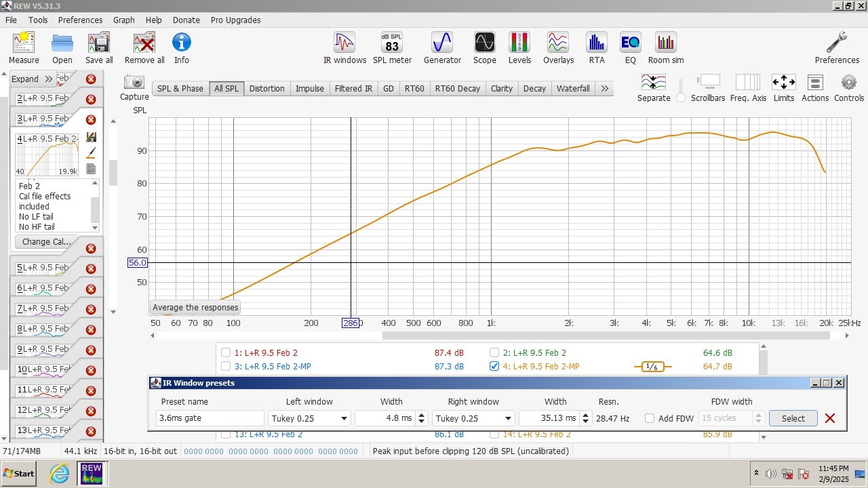Image resolution: width=868 pixels, height=488 pixels.
Task: Click the Freq. Axis icon
Action: coord(748,88)
